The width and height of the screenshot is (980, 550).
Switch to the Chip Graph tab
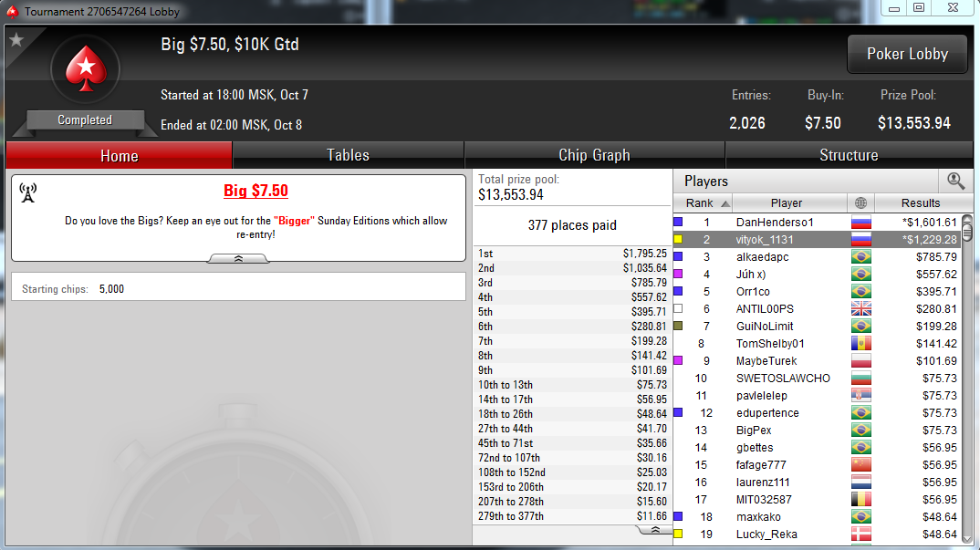594,155
